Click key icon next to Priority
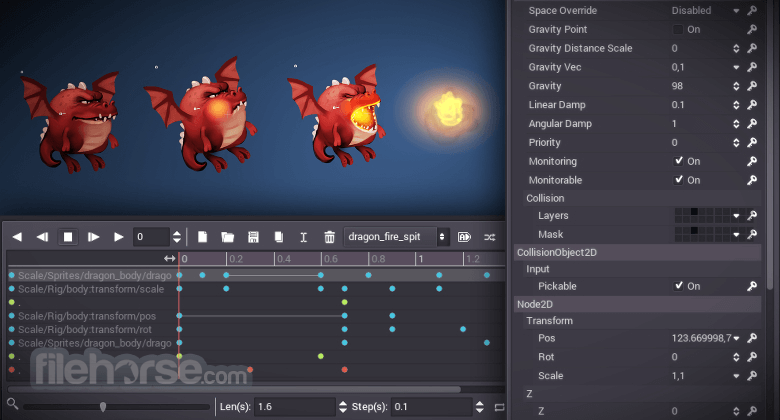Image resolution: width=780 pixels, height=420 pixels. [752, 142]
